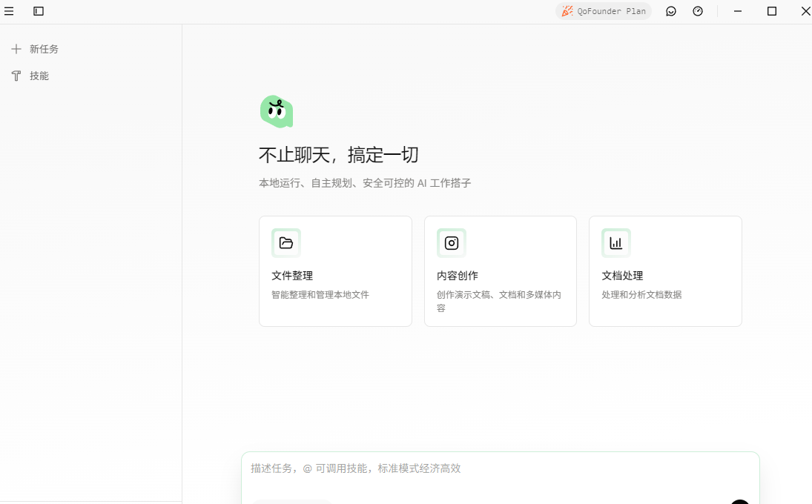Click the folder icon on 文件整理 card
This screenshot has width=812, height=504.
[x=286, y=243]
